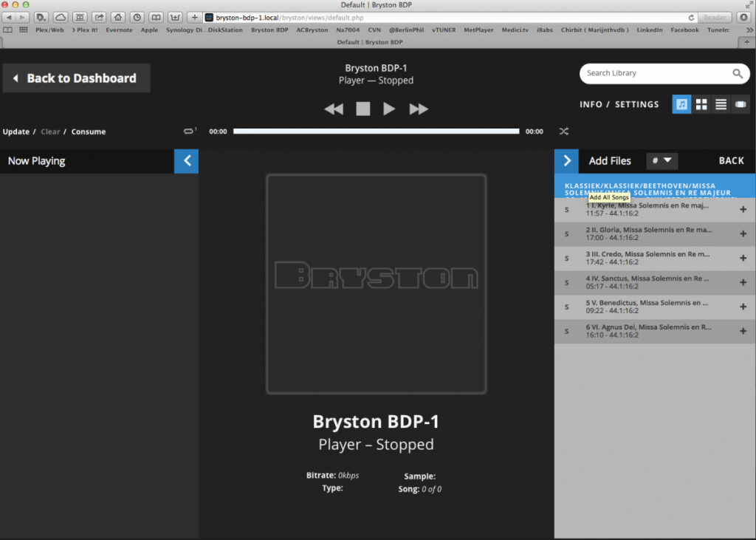
Task: Clear the playlist with Clear
Action: pos(50,131)
